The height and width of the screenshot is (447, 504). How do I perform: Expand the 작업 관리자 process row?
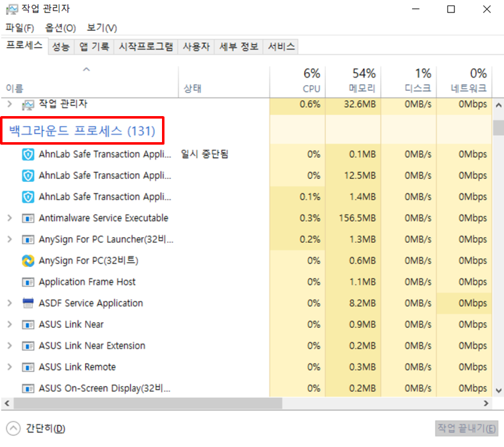[x=10, y=104]
